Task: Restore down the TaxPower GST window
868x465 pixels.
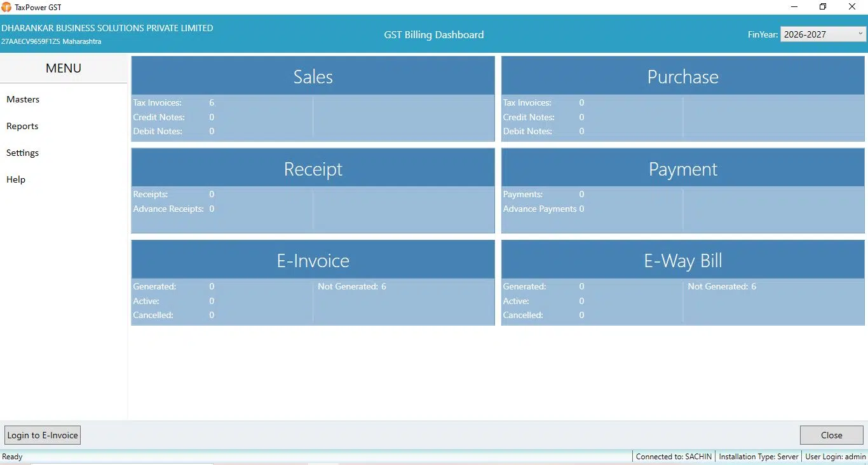Action: [823, 6]
